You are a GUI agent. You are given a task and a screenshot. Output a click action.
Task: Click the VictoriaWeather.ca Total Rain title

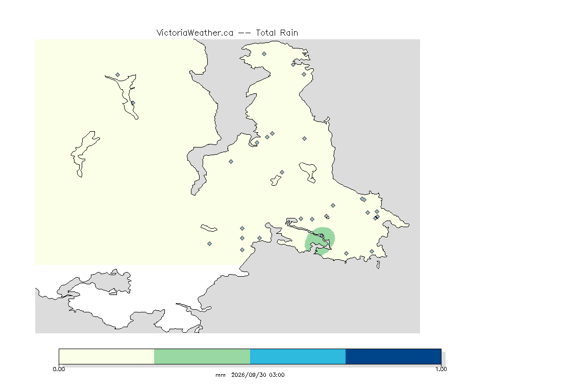pyautogui.click(x=227, y=33)
